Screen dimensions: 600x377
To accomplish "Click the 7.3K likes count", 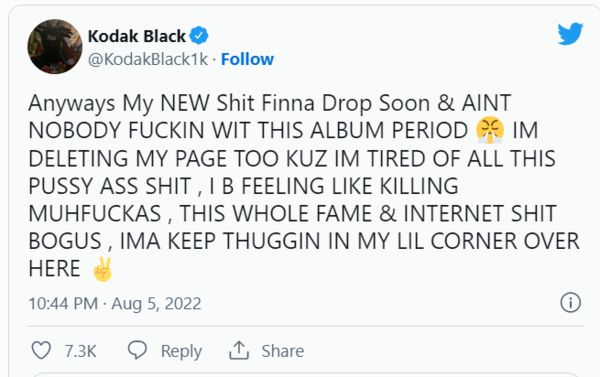I will pos(80,351).
